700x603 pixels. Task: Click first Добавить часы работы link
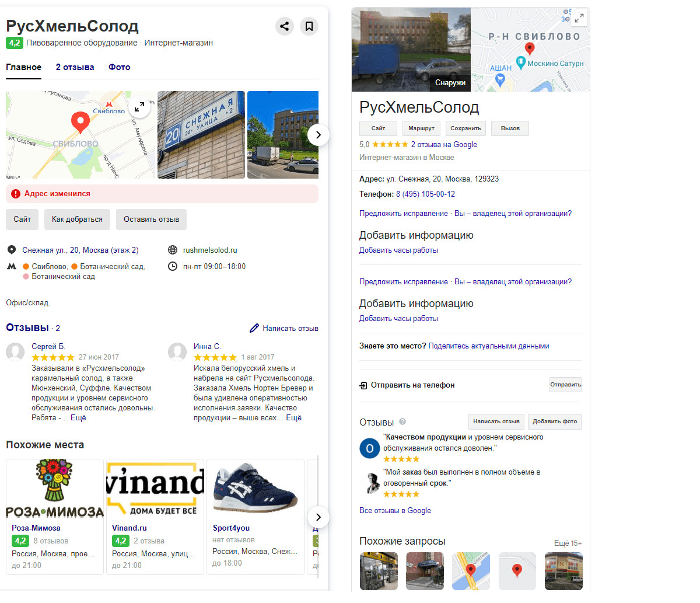[398, 250]
